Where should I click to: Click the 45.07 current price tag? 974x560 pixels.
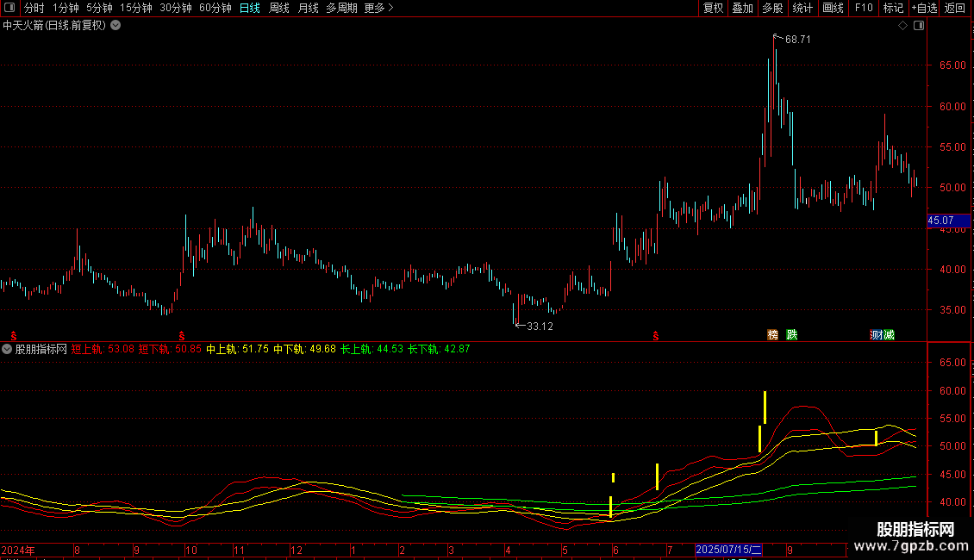click(948, 221)
